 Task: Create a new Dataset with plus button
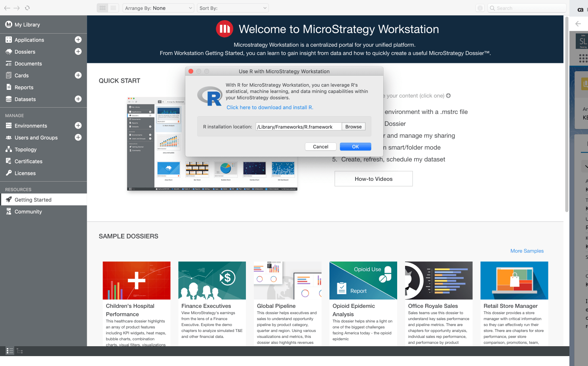78,99
